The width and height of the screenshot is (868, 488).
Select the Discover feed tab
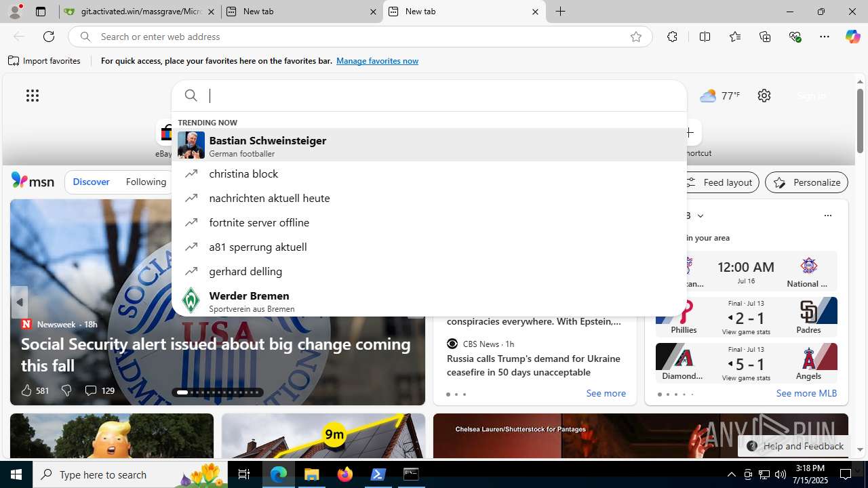(91, 182)
